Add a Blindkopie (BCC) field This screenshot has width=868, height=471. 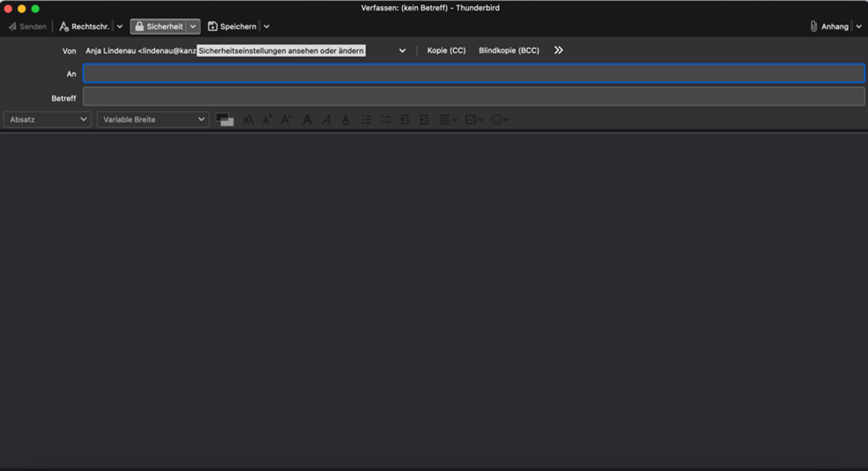(509, 50)
